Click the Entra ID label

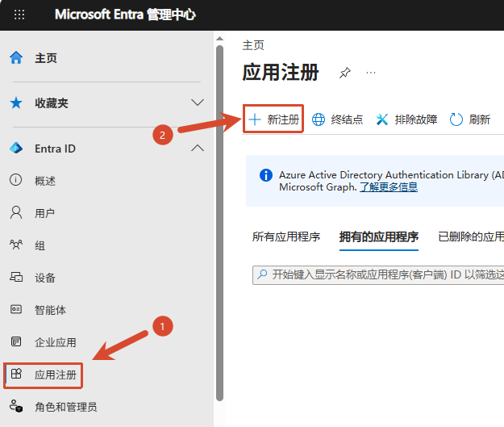coord(56,149)
